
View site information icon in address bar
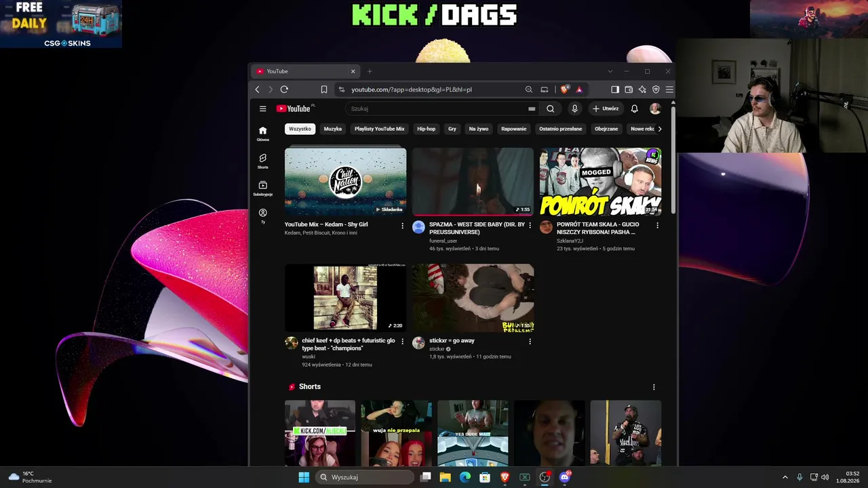341,89
